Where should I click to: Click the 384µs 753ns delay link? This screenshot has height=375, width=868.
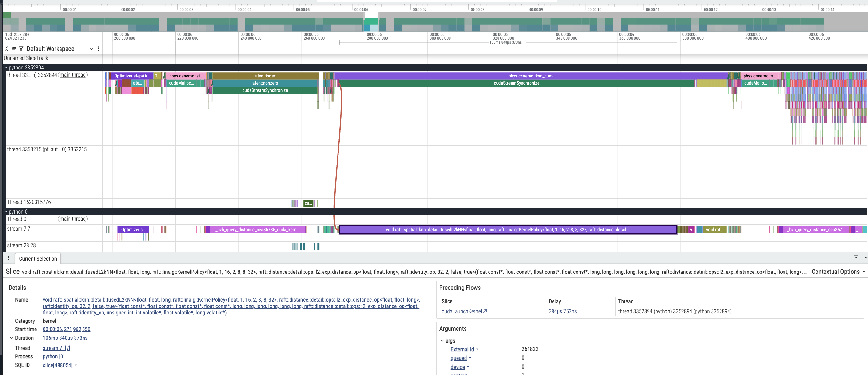[x=562, y=311]
